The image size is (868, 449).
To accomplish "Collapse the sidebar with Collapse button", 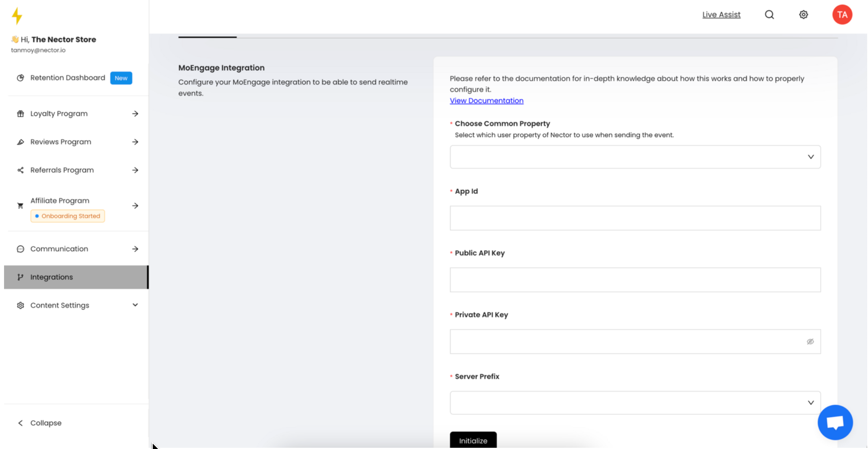I will coord(39,423).
